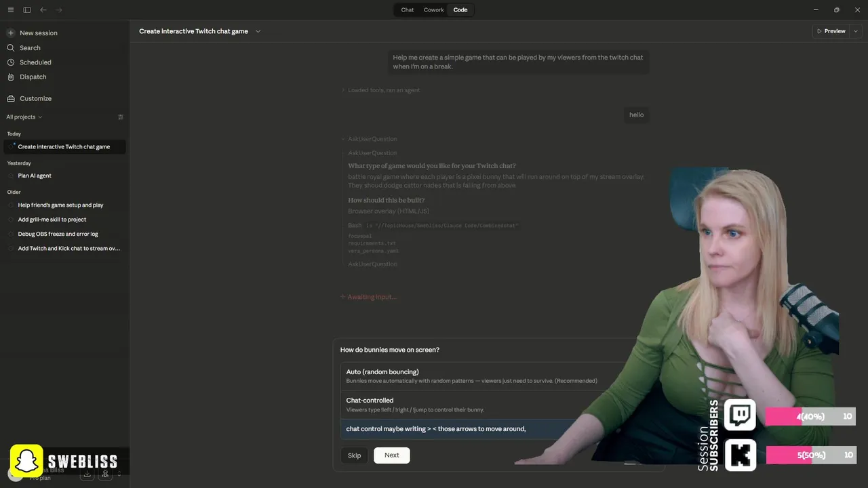
Task: Open Help friend's game setup and play
Action: click(65, 205)
